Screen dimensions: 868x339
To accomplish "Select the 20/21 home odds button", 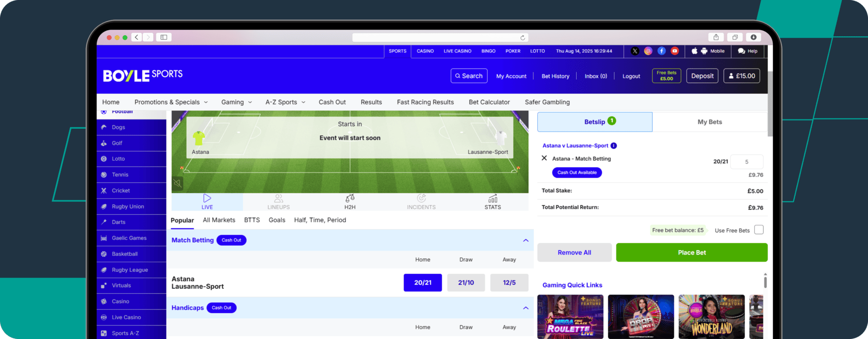I will (x=423, y=282).
